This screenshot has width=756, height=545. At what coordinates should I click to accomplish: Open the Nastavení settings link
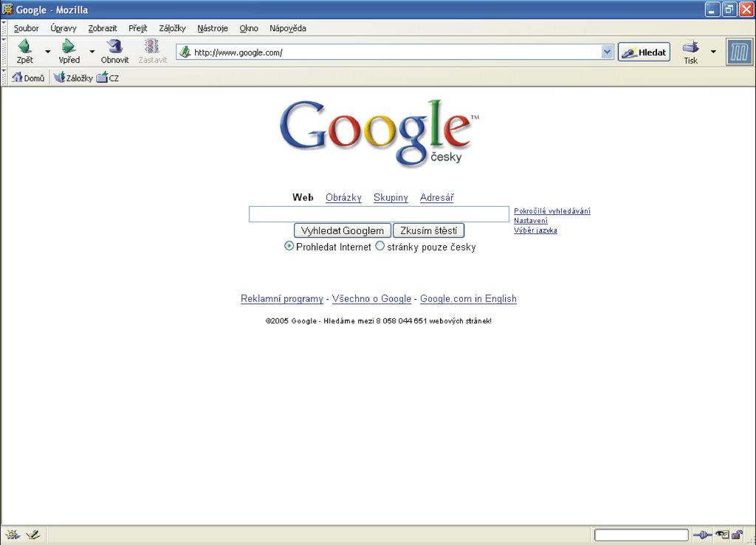click(530, 220)
